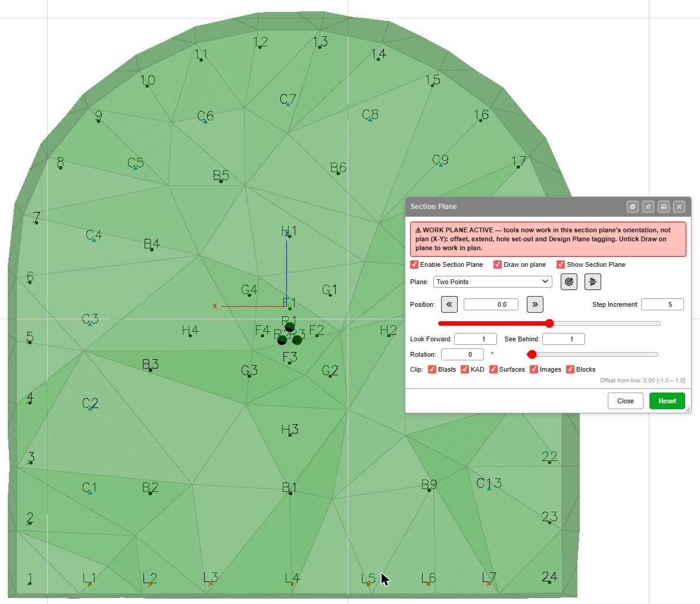Viewport: 700px width, 604px height.
Task: Disable clipping of Blasts
Action: (x=432, y=369)
